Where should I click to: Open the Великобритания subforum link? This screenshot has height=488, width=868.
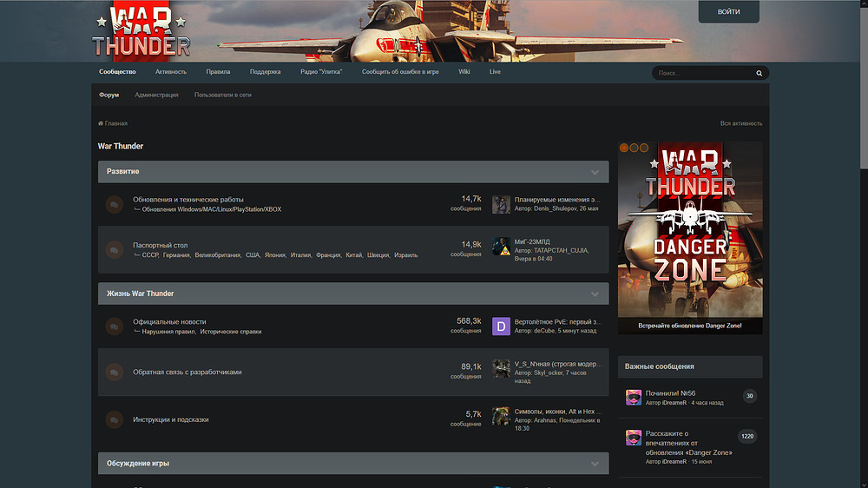218,255
